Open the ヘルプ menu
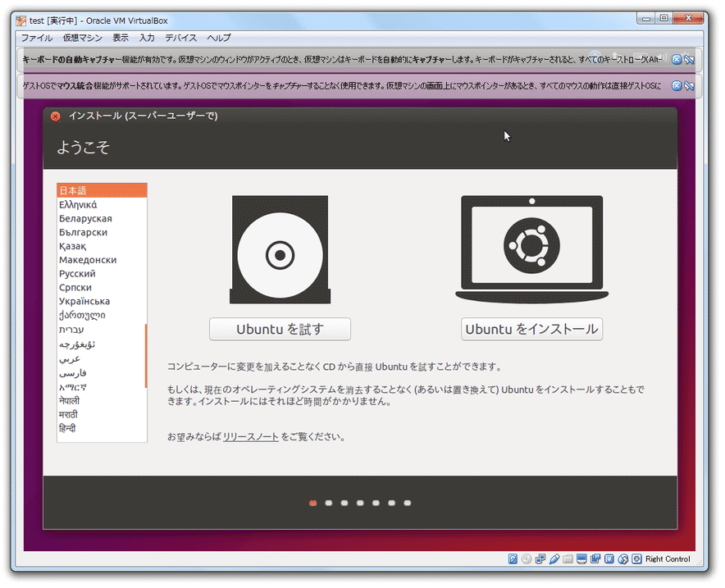 219,38
